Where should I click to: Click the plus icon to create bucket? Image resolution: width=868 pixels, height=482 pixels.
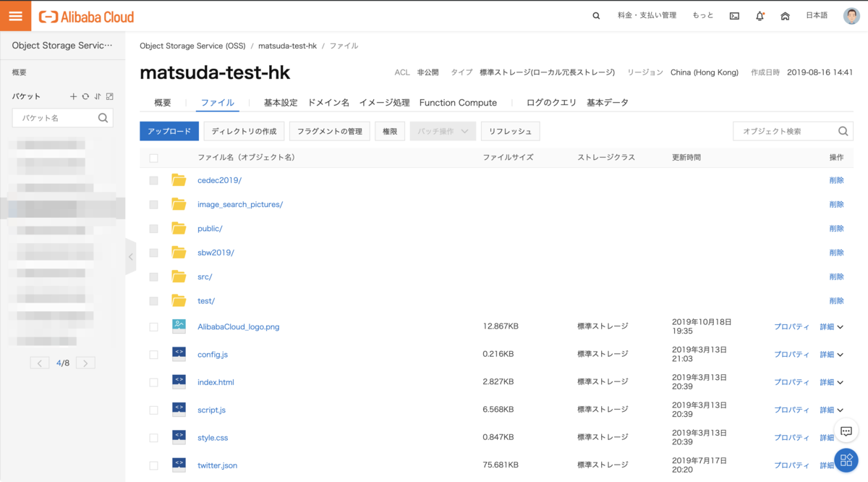pos(73,96)
